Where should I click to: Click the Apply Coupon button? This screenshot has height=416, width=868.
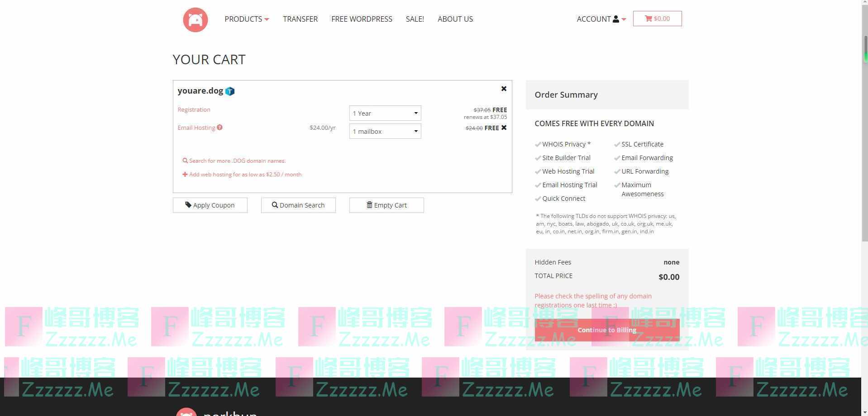click(x=210, y=205)
